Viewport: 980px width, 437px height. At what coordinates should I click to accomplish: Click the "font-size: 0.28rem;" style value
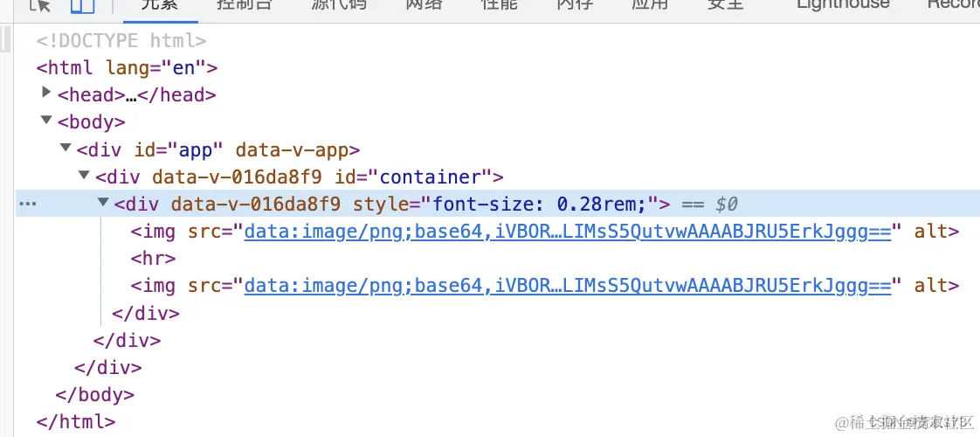click(x=540, y=205)
